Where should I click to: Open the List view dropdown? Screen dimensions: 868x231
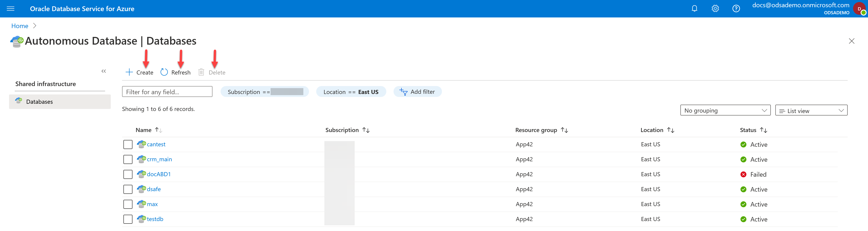[x=811, y=111]
